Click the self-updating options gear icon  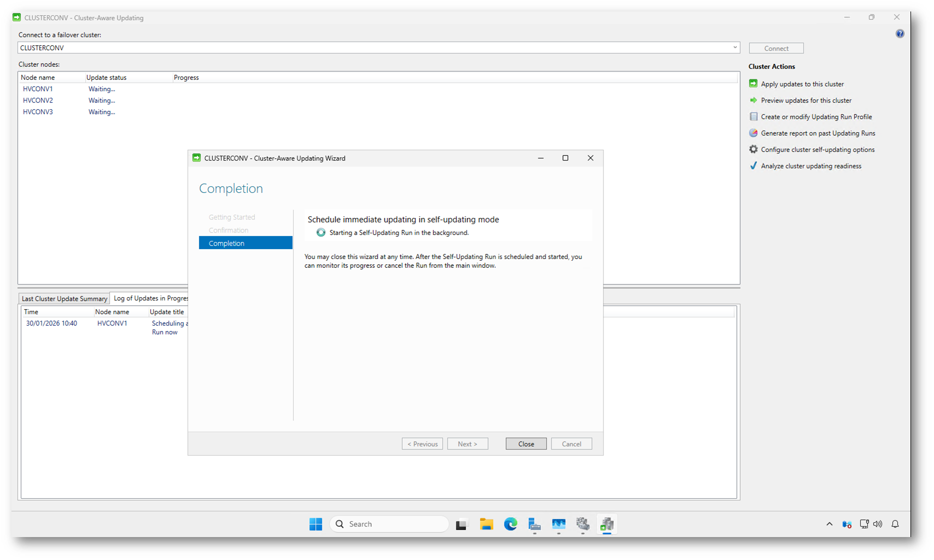pos(753,149)
